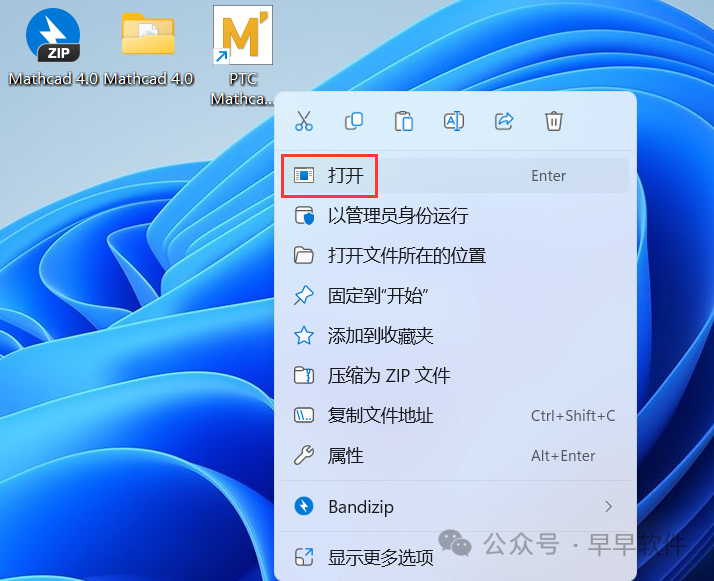Screen dimensions: 714x581
Task: Select 打开 (Open) from context menu
Action: coord(455,176)
